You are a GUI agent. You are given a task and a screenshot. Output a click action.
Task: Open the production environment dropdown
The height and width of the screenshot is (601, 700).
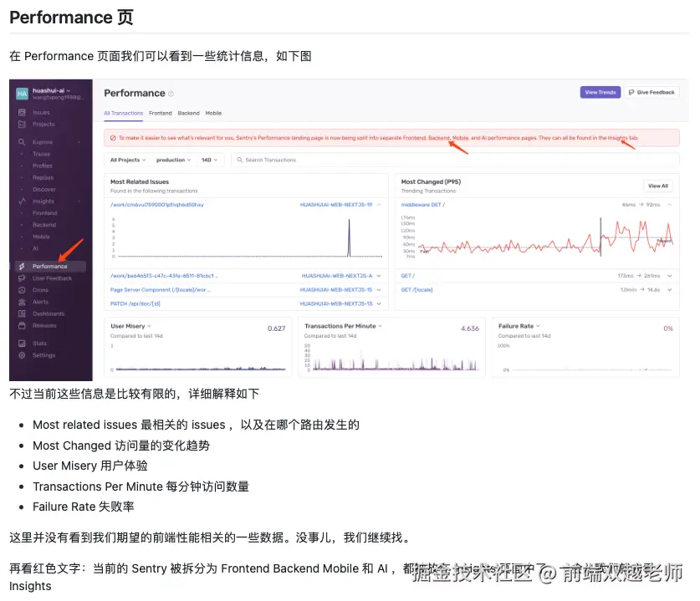pos(173,160)
